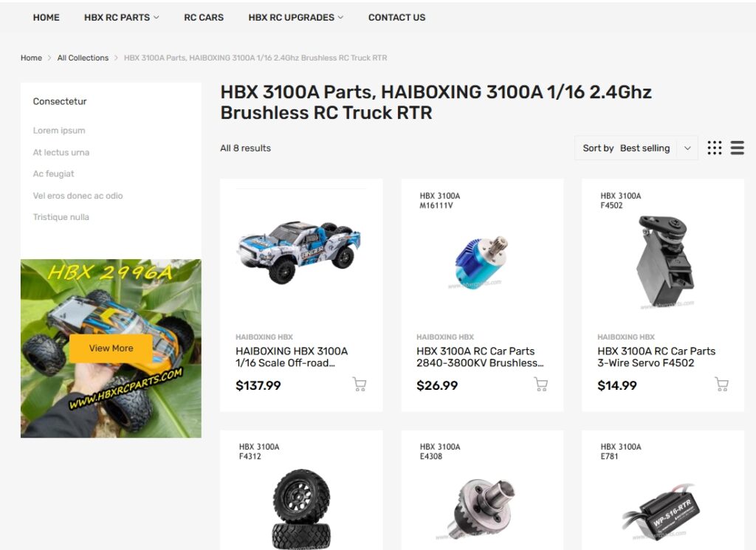This screenshot has height=550, width=756.
Task: Expand the HBX RC UPGRADES menu
Action: click(295, 18)
